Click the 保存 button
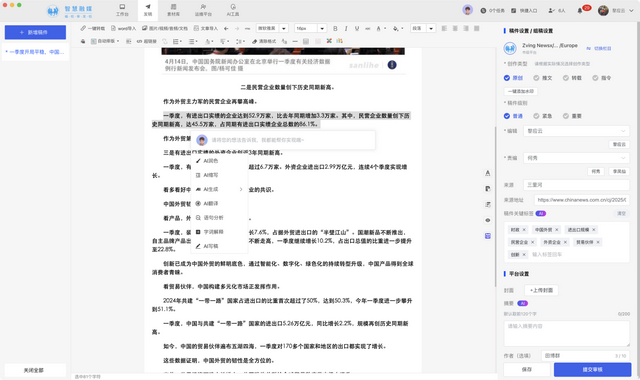 click(x=527, y=369)
